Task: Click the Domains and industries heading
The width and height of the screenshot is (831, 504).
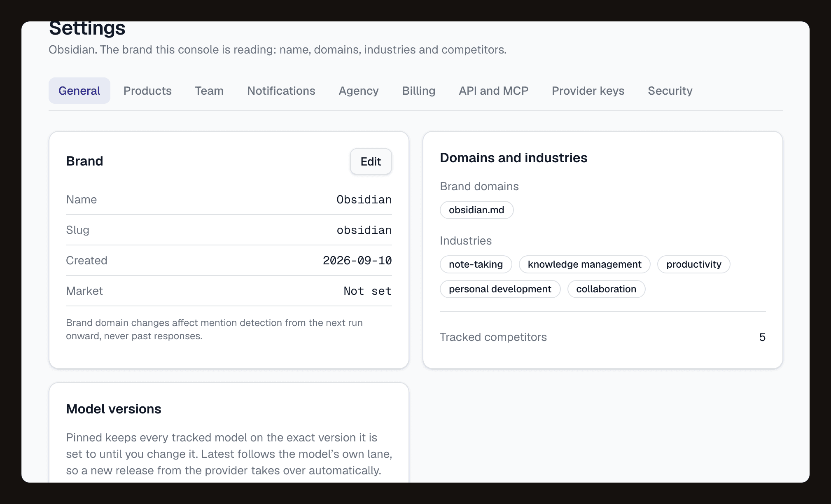Action: point(514,158)
